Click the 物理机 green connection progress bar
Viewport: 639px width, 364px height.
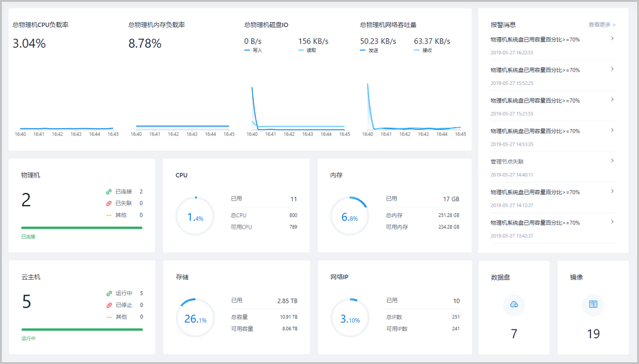[x=82, y=227]
